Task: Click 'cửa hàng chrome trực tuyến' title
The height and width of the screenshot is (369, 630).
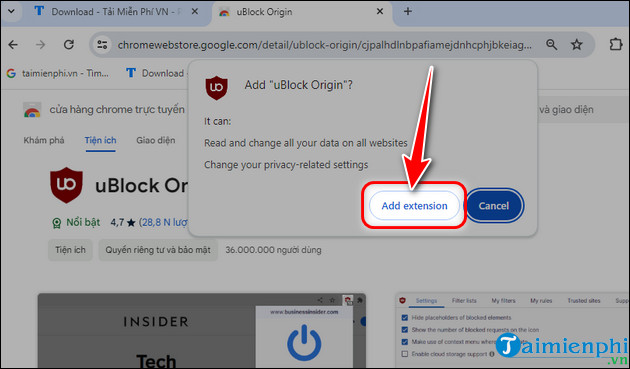Action: [117, 109]
